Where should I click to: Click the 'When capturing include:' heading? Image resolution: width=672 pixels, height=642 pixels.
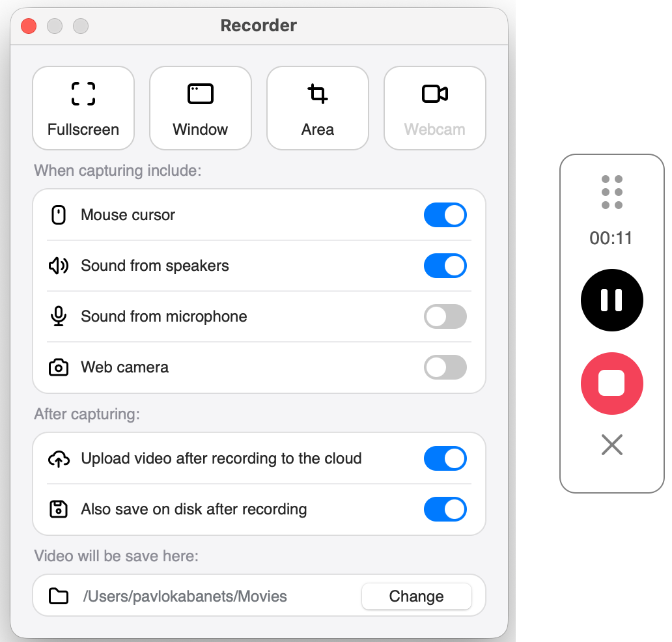pos(118,171)
